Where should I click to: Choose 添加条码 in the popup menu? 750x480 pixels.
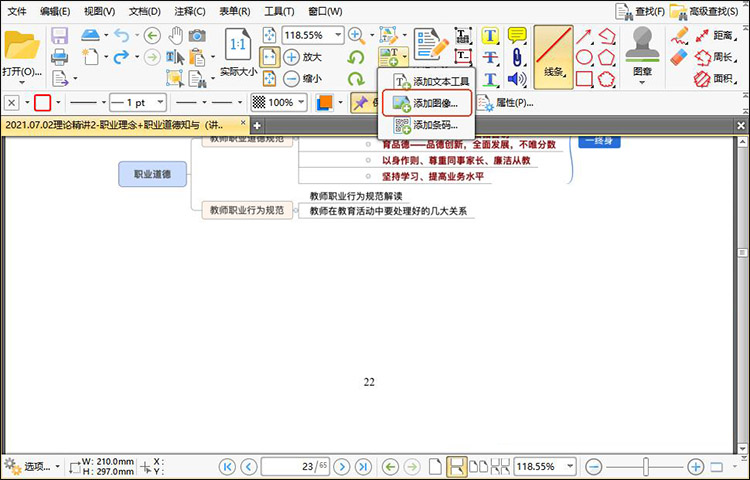(x=426, y=125)
